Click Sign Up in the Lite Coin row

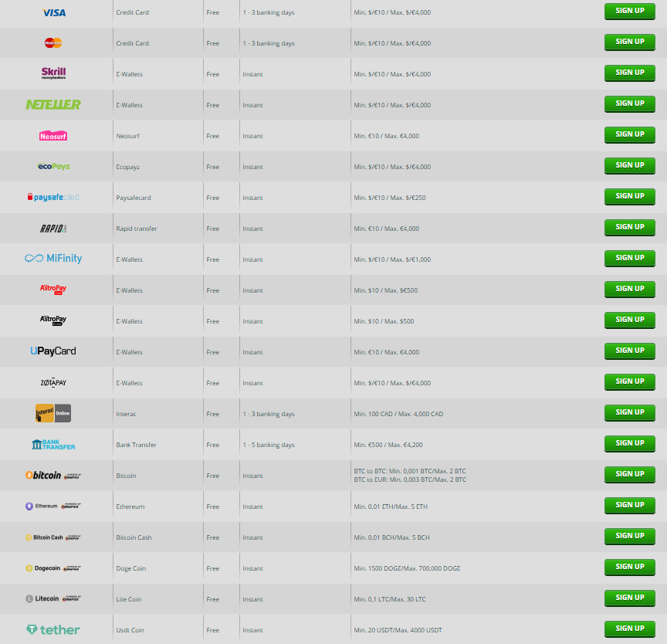tap(630, 598)
